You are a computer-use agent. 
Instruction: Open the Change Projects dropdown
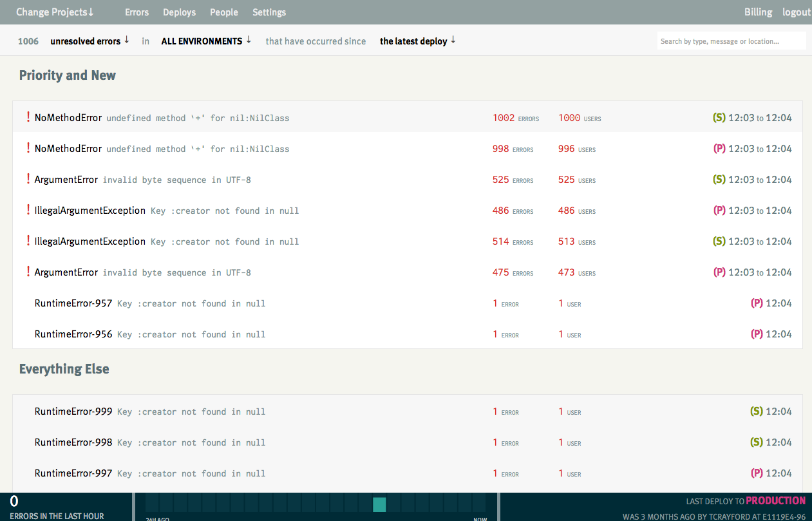[x=55, y=12]
